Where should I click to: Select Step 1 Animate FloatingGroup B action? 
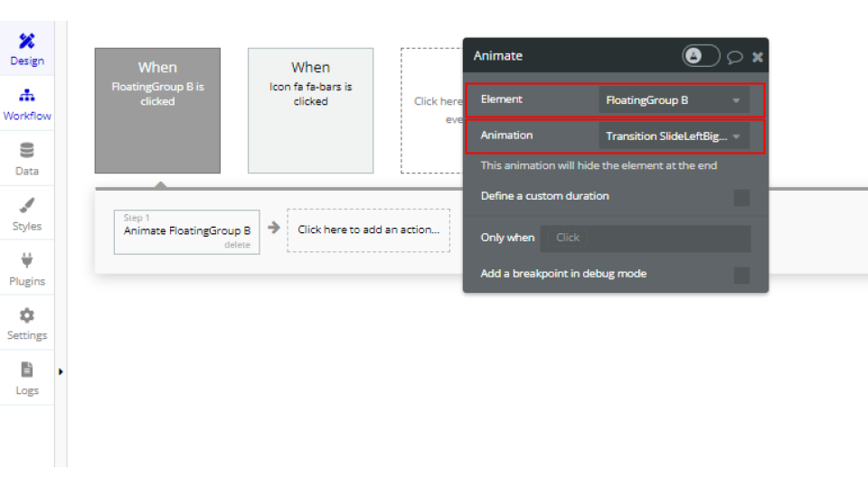(186, 232)
